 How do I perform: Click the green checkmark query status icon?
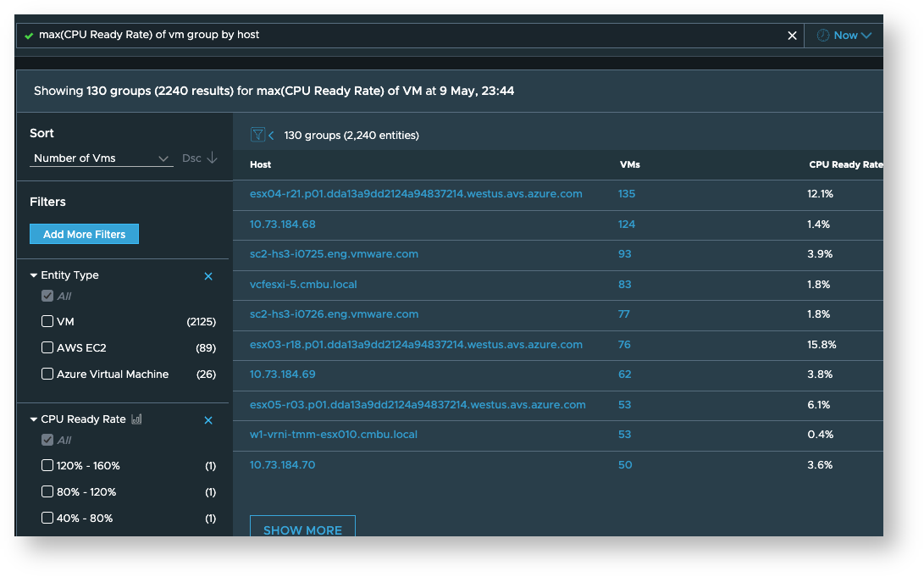pyautogui.click(x=28, y=36)
